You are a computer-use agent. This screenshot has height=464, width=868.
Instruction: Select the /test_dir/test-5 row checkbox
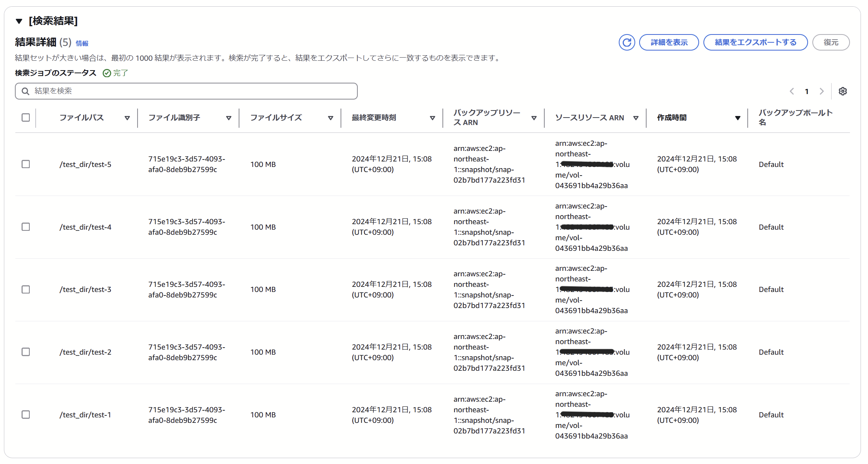pyautogui.click(x=26, y=164)
